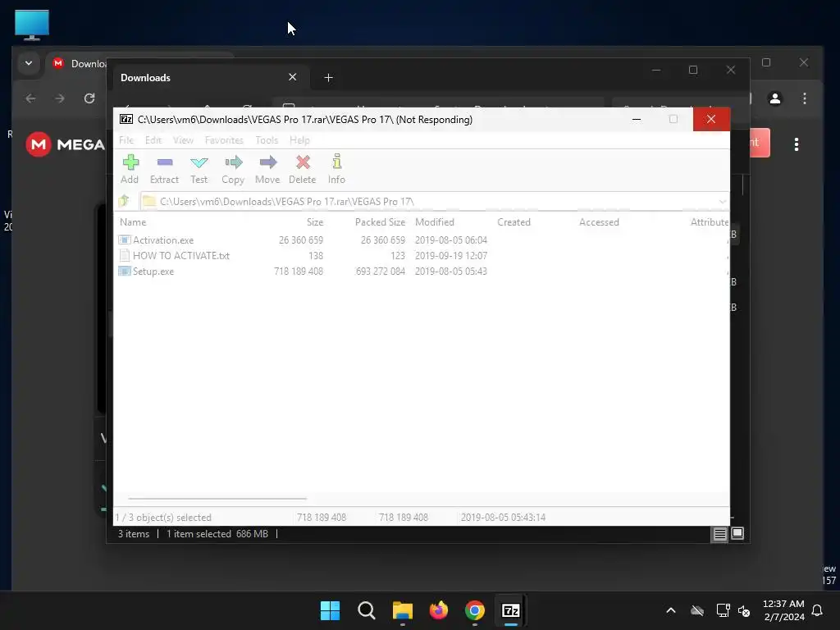The width and height of the screenshot is (840, 630).
Task: Click the 7z icon in title bar
Action: pos(126,119)
